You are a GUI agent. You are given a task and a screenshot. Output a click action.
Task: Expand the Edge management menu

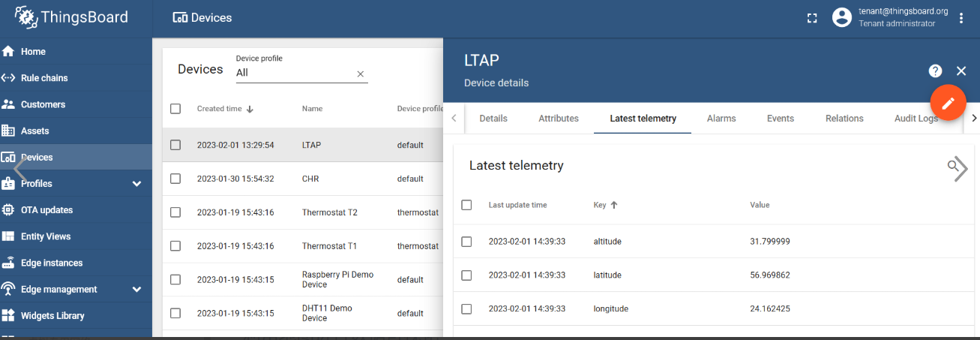click(136, 290)
